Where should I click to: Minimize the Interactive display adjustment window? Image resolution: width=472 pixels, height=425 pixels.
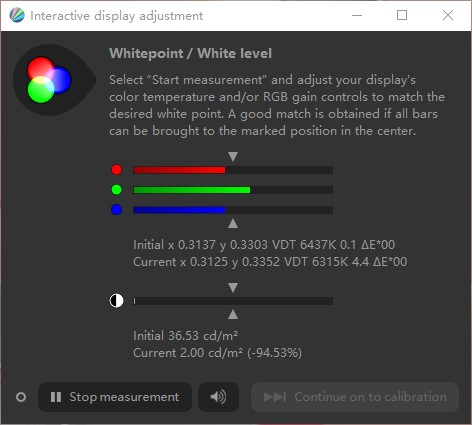point(357,15)
